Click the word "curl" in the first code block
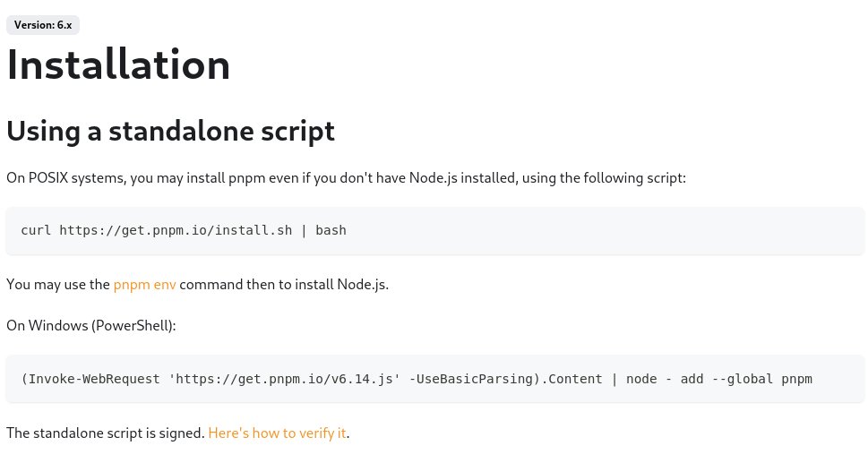Image resolution: width=868 pixels, height=463 pixels. [x=36, y=230]
